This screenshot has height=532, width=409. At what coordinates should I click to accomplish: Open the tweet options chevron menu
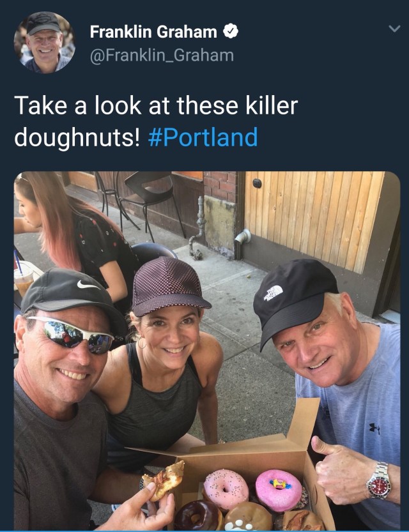pyautogui.click(x=394, y=29)
